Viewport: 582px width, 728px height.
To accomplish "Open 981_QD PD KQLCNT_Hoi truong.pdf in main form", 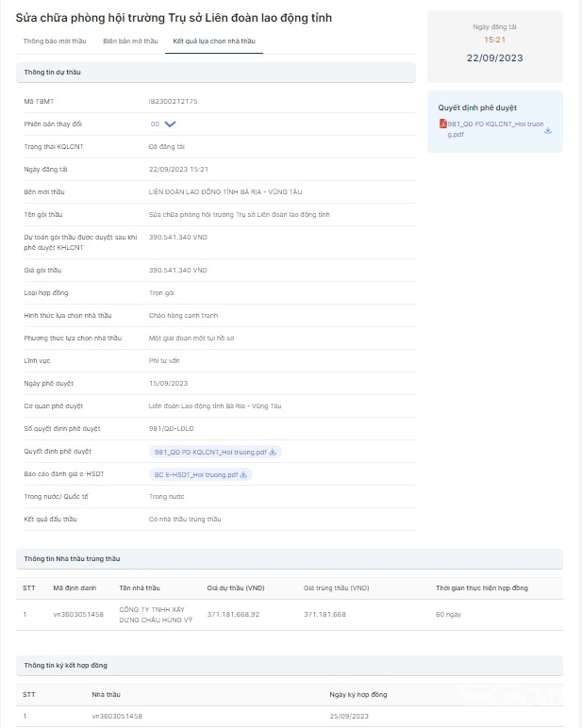I will point(210,452).
